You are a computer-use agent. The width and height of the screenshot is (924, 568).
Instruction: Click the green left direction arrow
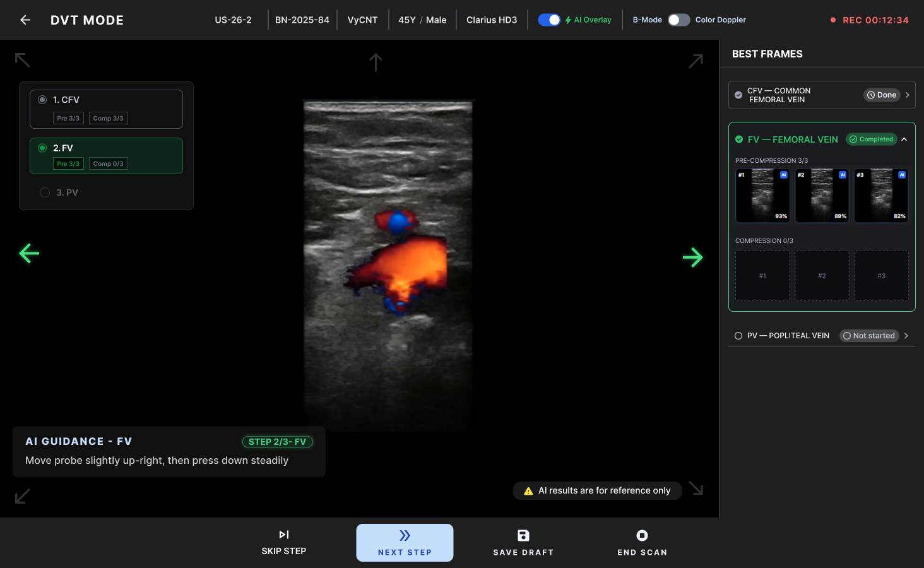click(x=29, y=254)
